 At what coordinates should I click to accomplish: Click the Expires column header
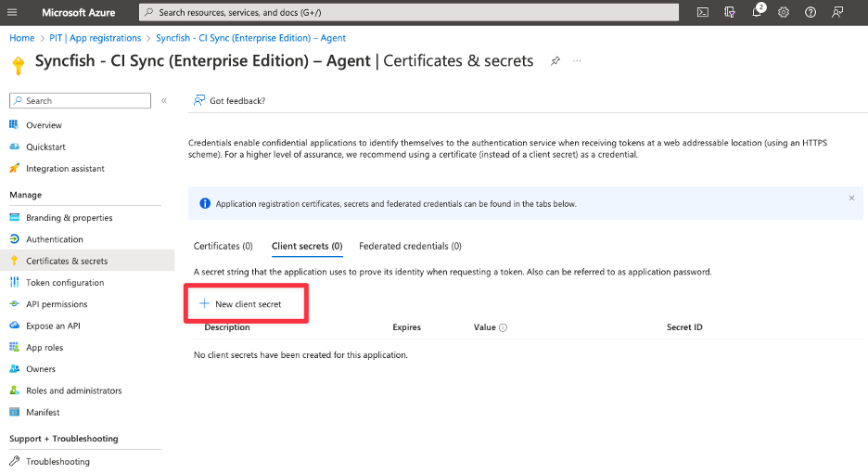[406, 327]
